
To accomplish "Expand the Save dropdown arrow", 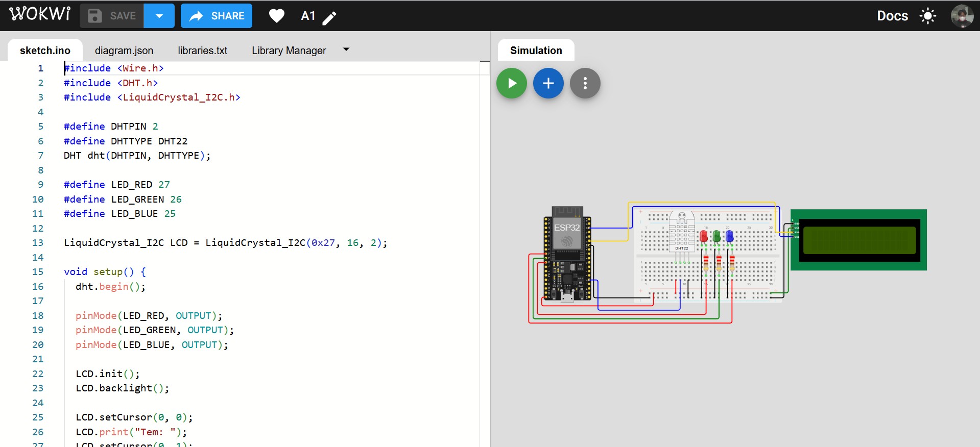I will tap(159, 16).
